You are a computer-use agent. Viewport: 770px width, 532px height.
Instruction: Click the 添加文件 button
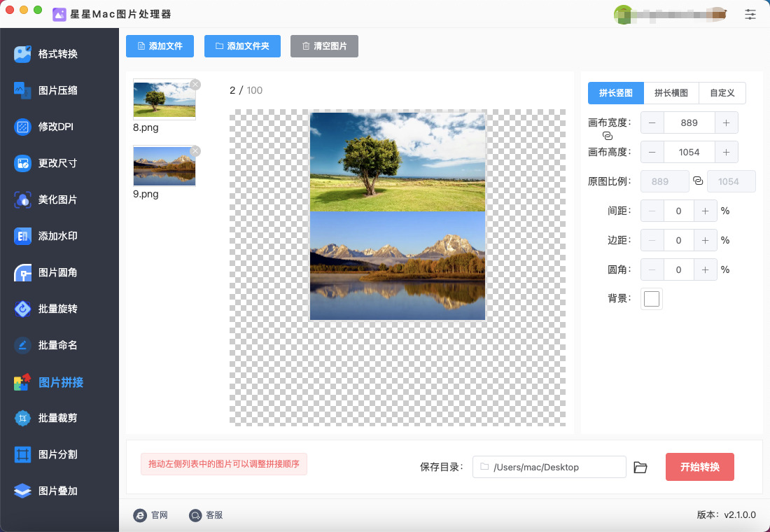pyautogui.click(x=160, y=46)
